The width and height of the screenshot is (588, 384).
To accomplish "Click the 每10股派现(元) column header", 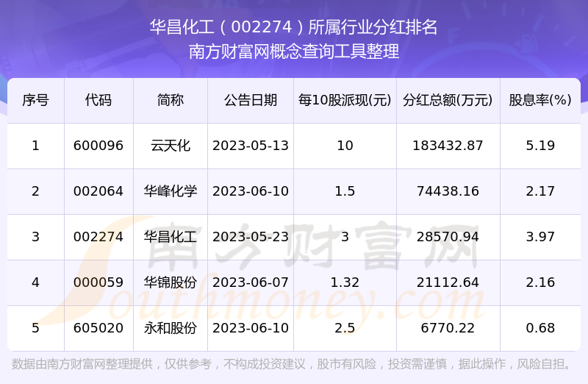I will [345, 100].
